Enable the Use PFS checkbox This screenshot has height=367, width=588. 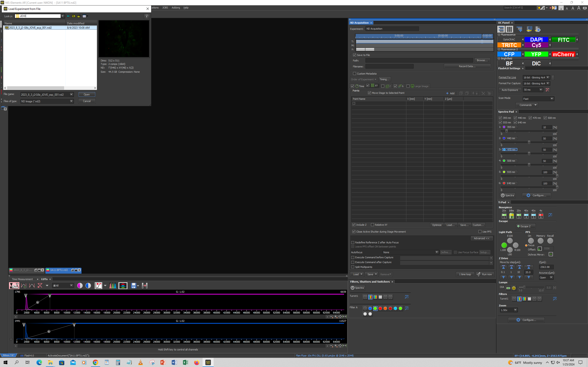[480, 232]
